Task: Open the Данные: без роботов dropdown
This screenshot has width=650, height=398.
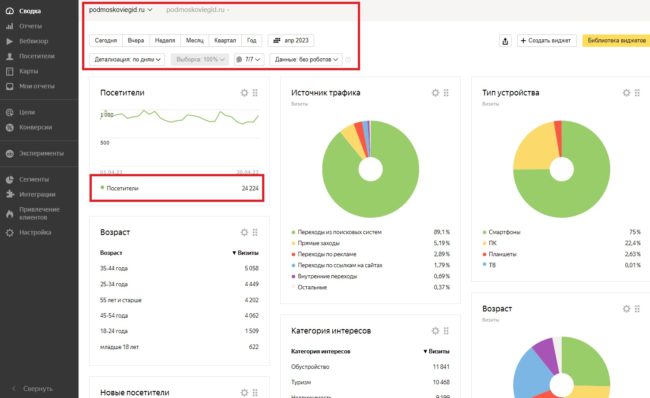Action: [306, 59]
